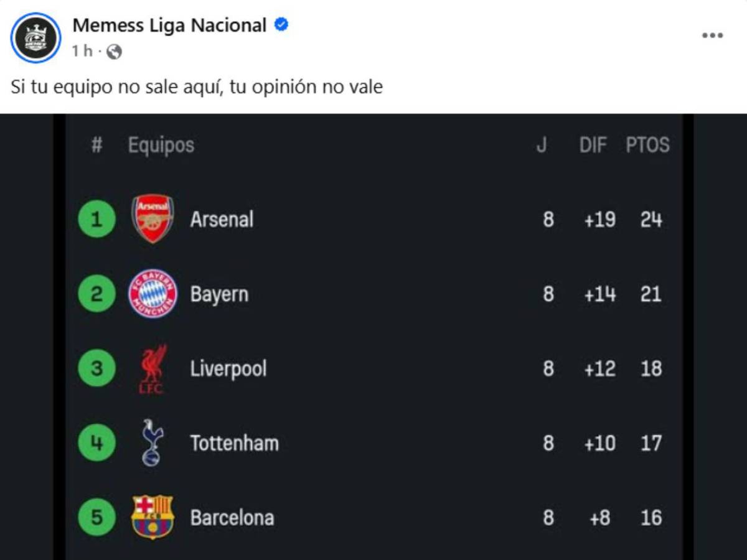
Task: Click the Liverpool FC crest
Action: click(152, 368)
